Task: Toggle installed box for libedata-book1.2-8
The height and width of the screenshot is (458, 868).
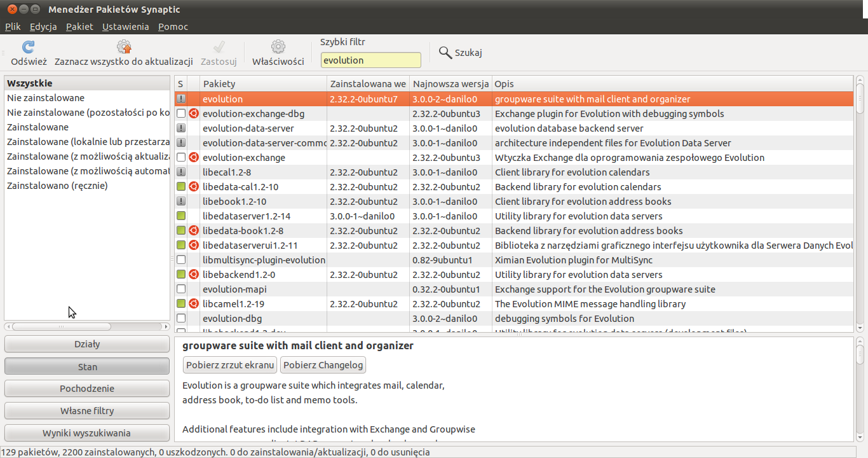Action: click(181, 231)
